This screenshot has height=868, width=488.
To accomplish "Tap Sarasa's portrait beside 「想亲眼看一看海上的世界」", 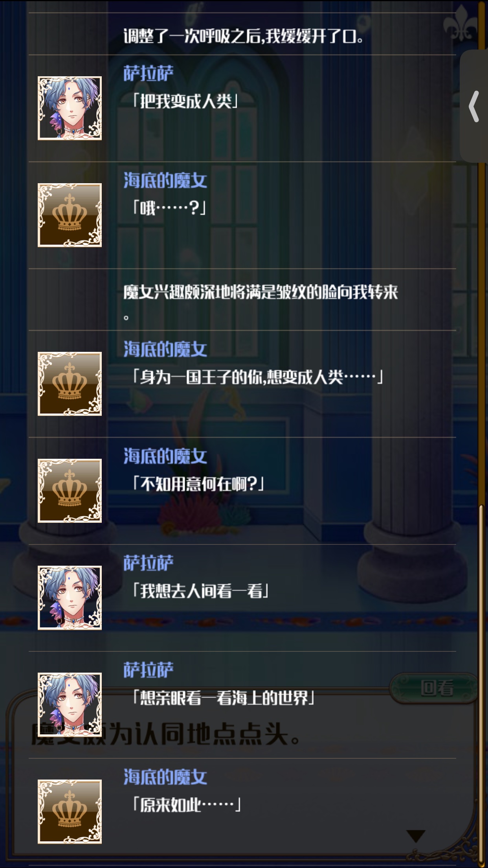I will click(x=70, y=704).
